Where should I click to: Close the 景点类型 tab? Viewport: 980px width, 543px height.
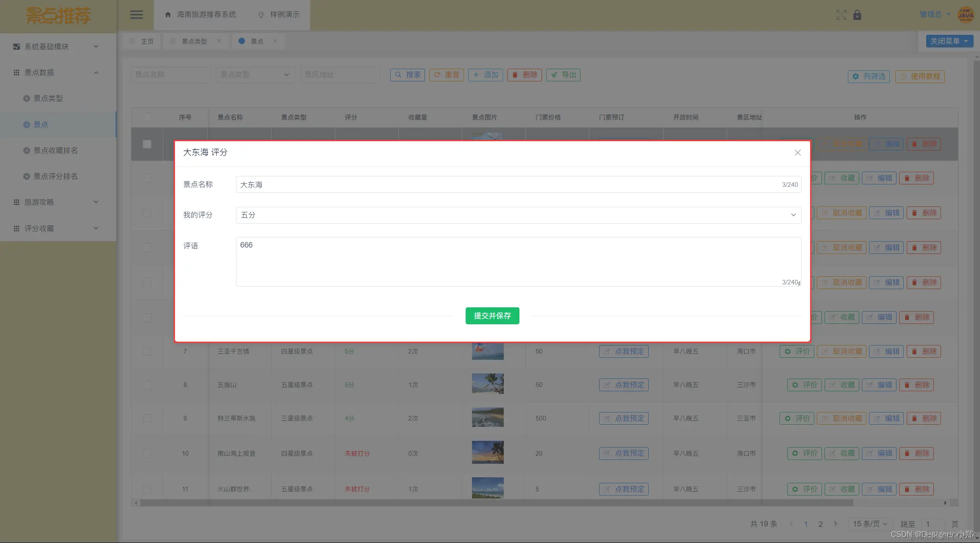pos(219,41)
